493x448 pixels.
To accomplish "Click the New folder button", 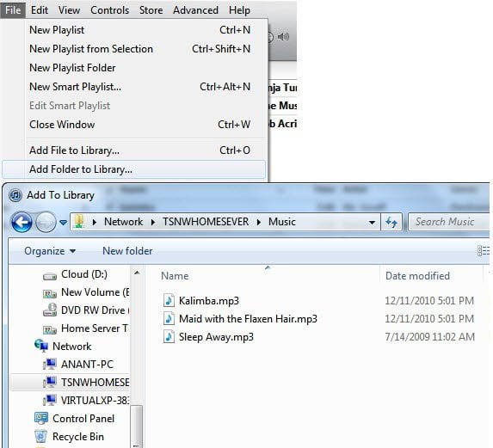I will tap(127, 251).
